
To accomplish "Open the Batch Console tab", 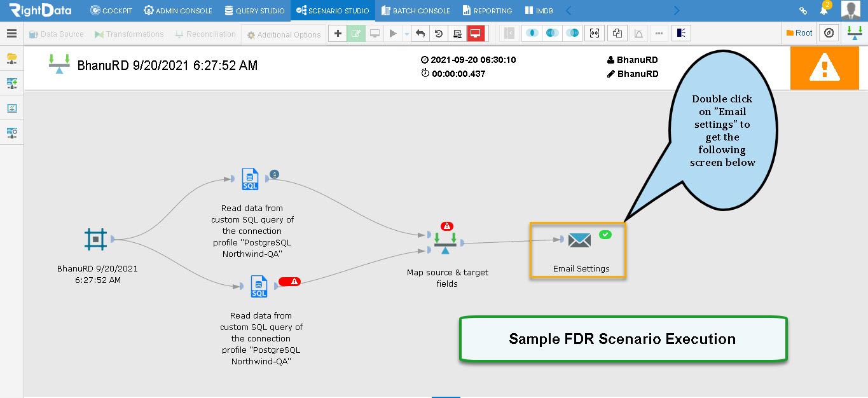I will tap(416, 11).
